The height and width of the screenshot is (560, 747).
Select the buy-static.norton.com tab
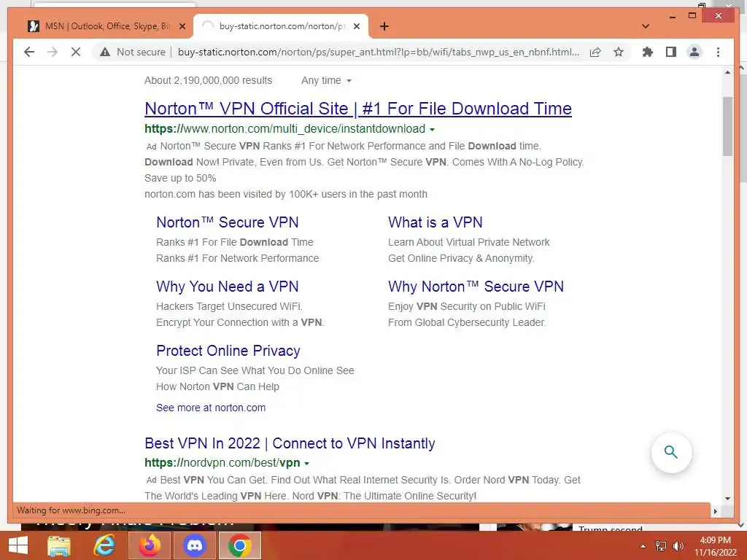pos(281,26)
